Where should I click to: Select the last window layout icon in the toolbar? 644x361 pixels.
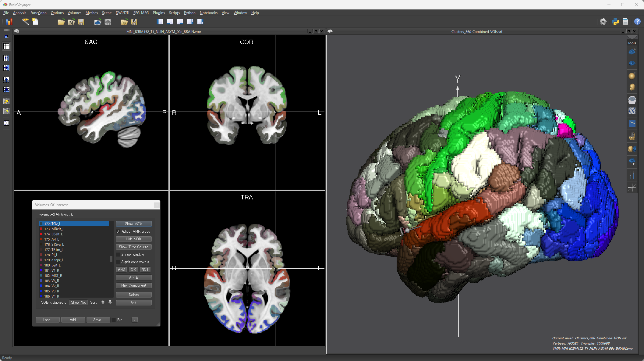pyautogui.click(x=200, y=22)
